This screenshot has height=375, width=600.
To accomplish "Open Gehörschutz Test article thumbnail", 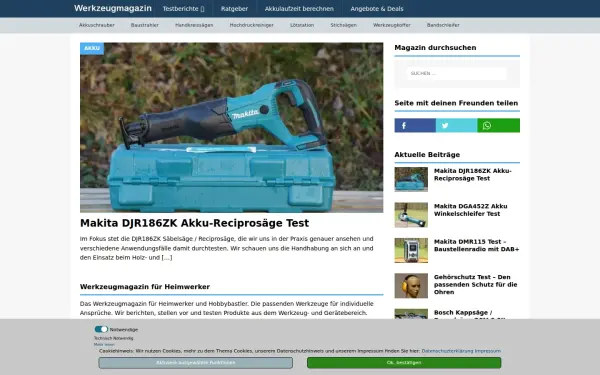I will [411, 285].
